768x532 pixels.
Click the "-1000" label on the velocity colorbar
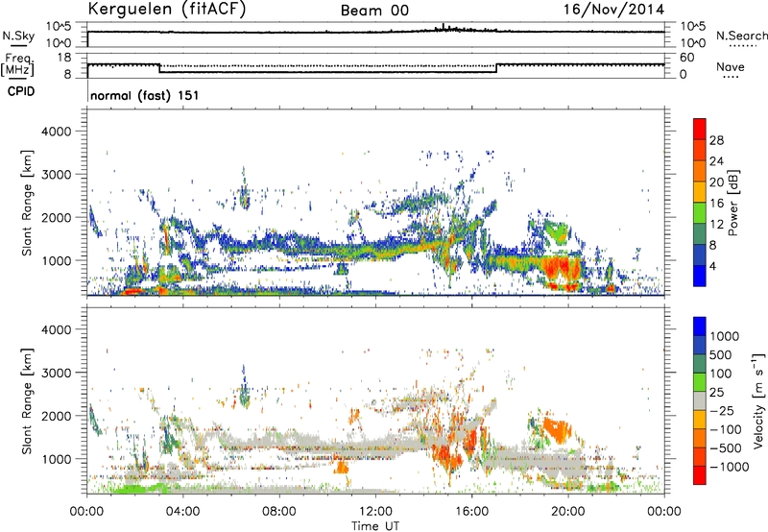click(729, 467)
